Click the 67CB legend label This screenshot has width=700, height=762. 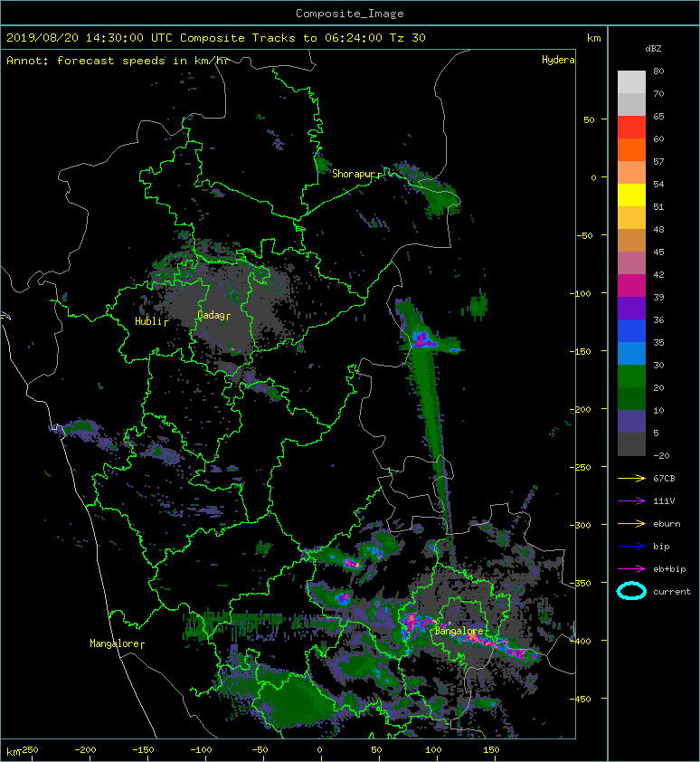coord(664,478)
